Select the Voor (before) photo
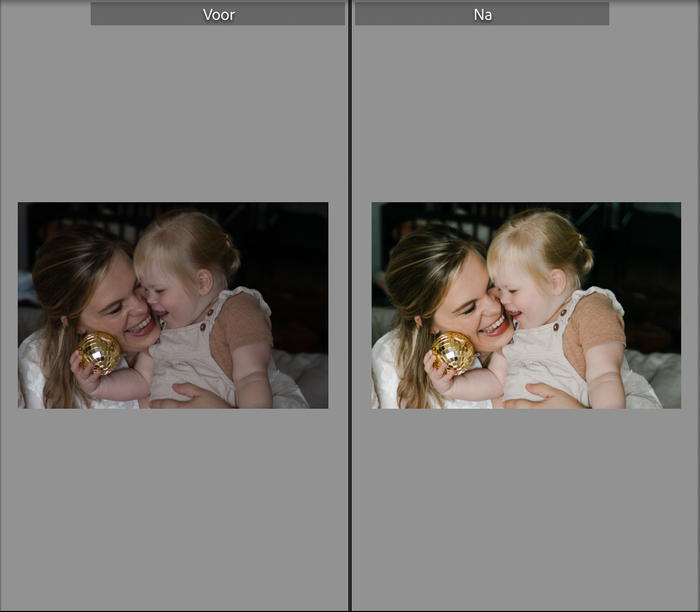 [173, 305]
